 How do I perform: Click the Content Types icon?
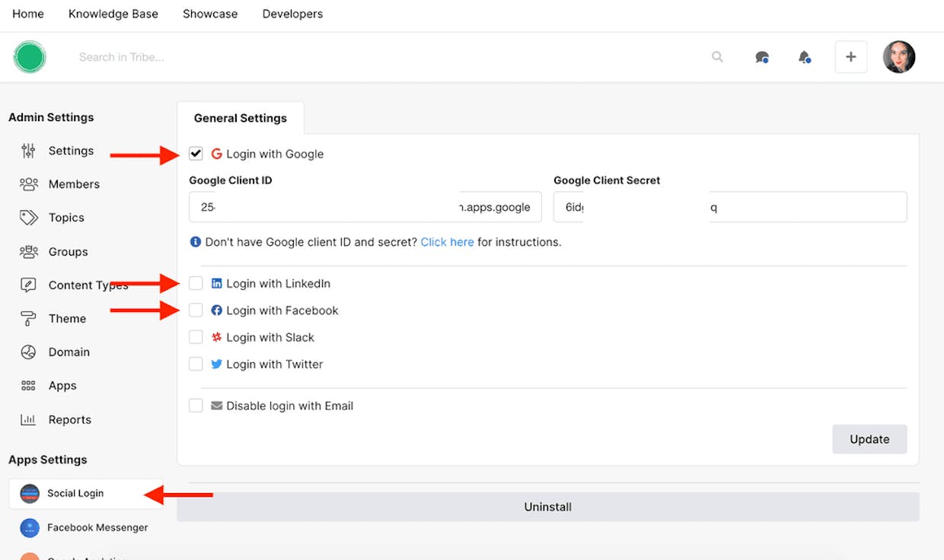pyautogui.click(x=28, y=285)
